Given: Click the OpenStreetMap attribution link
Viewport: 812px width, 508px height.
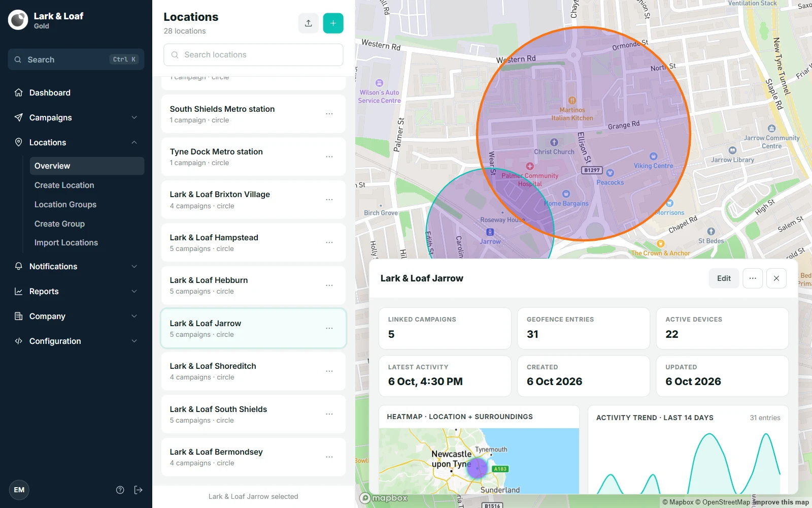Looking at the screenshot, I should (722, 502).
